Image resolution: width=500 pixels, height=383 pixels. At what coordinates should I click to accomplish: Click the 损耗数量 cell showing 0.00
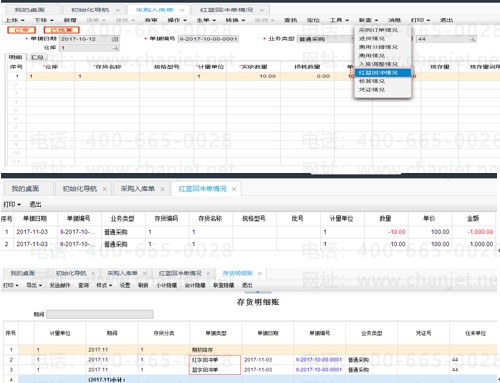[x=307, y=76]
